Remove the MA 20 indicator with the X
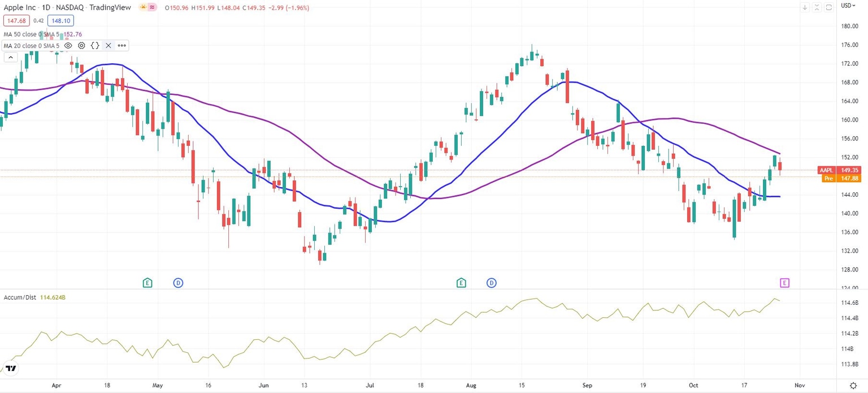The height and width of the screenshot is (393, 868). click(x=108, y=45)
